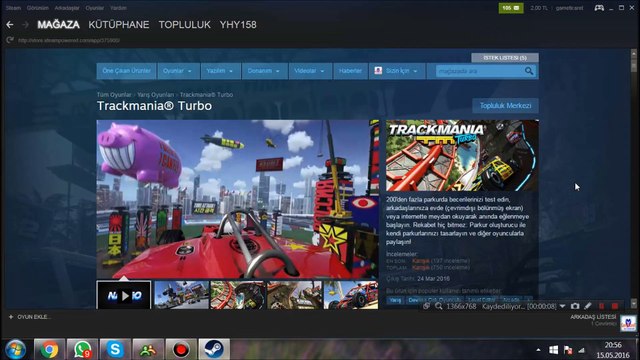Pause the screen recording
640x360 pixels.
[601, 306]
